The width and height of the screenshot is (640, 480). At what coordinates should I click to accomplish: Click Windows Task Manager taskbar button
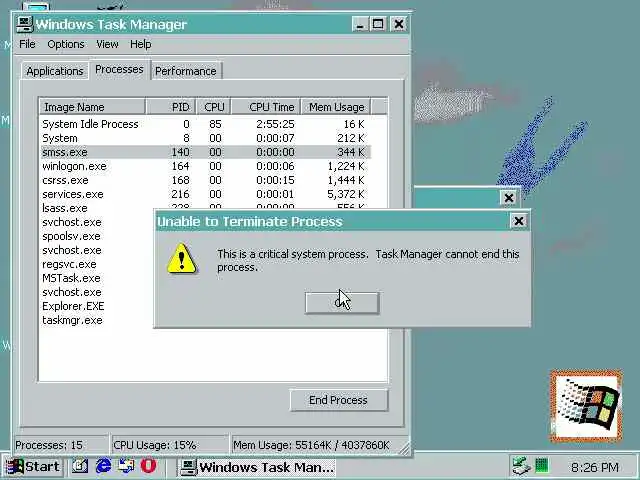click(x=257, y=467)
